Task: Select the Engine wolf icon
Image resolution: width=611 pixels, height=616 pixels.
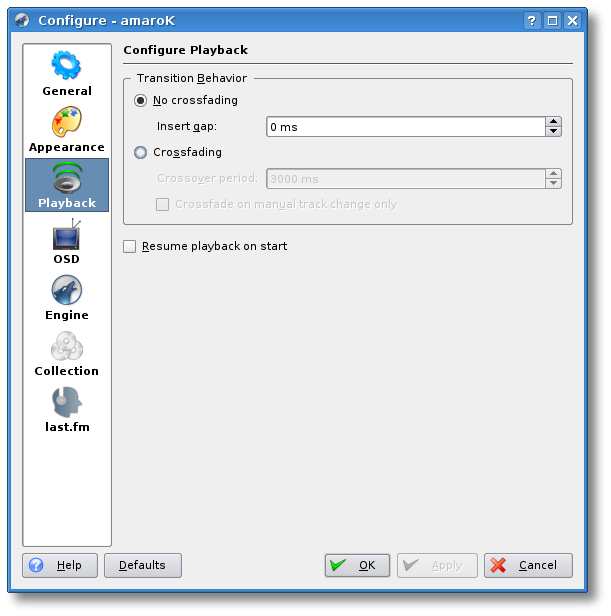Action: [x=66, y=291]
